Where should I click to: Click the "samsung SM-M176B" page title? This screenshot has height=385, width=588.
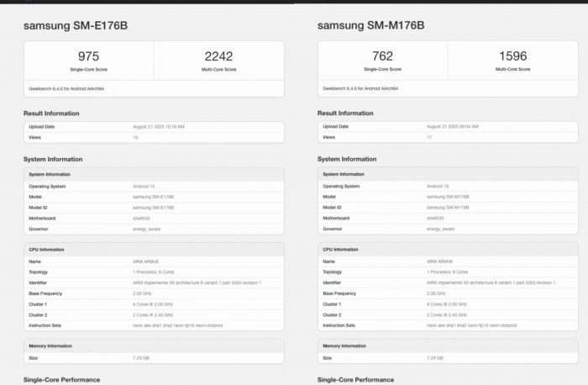point(371,25)
